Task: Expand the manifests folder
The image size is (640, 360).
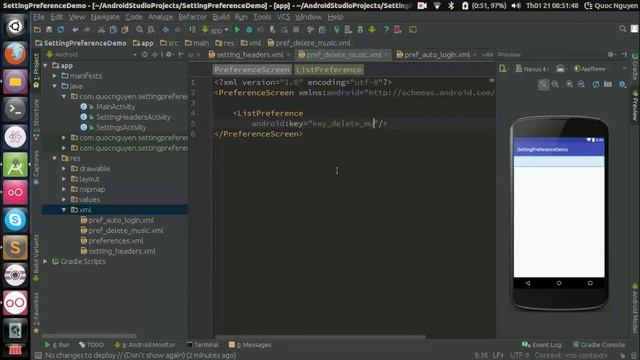Action: [55, 76]
